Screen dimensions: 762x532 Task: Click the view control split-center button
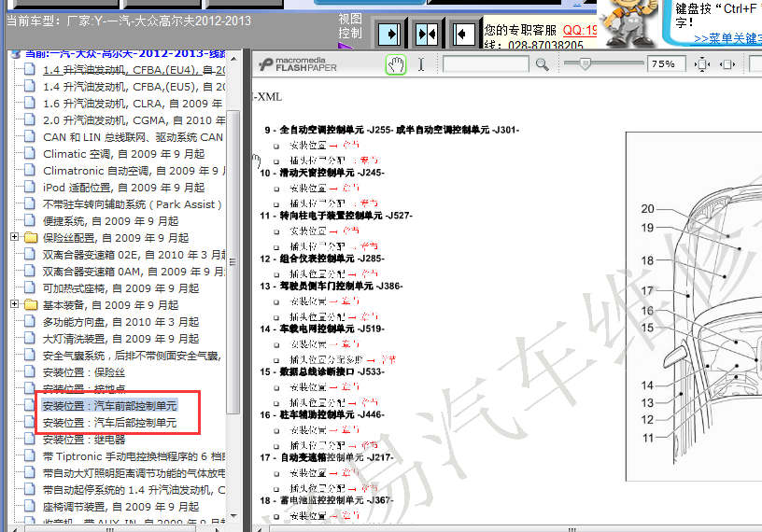tap(427, 34)
